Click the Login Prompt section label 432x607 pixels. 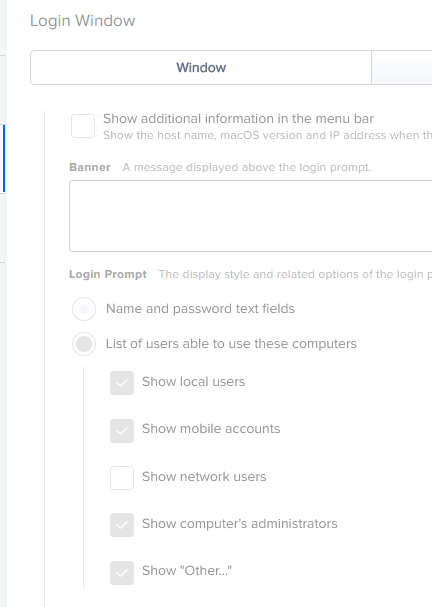[108, 274]
